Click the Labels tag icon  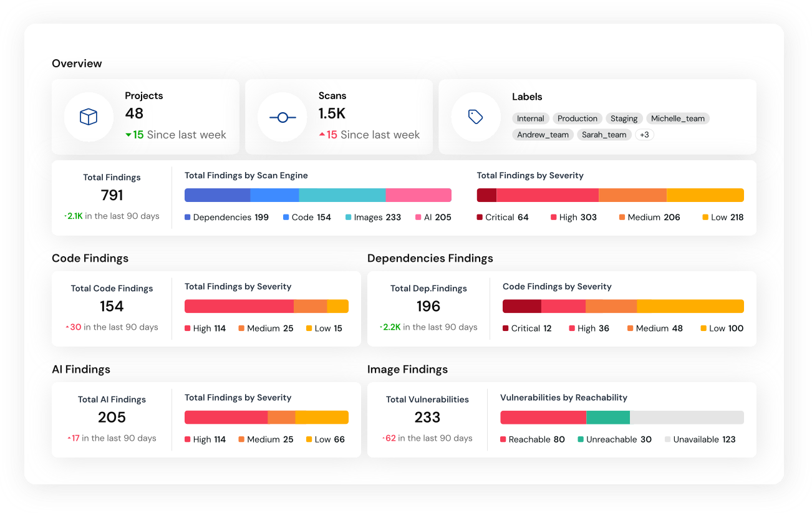pyautogui.click(x=475, y=117)
